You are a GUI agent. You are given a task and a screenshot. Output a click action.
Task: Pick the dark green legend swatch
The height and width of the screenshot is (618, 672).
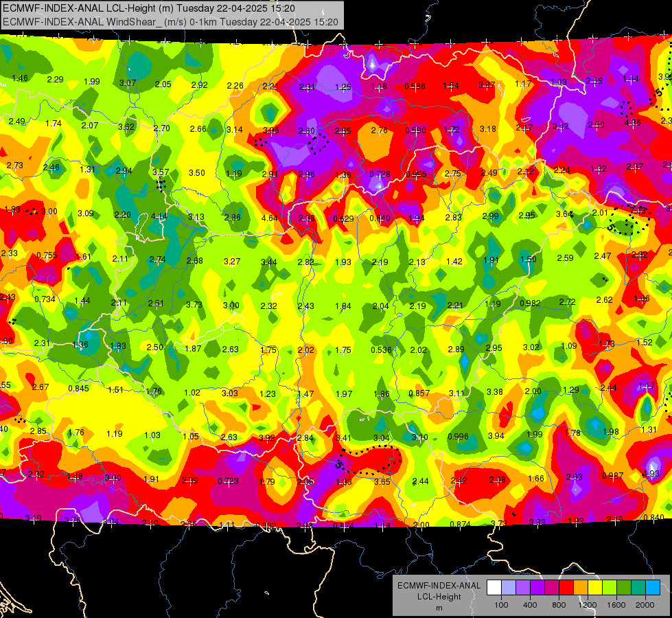pyautogui.click(x=624, y=588)
